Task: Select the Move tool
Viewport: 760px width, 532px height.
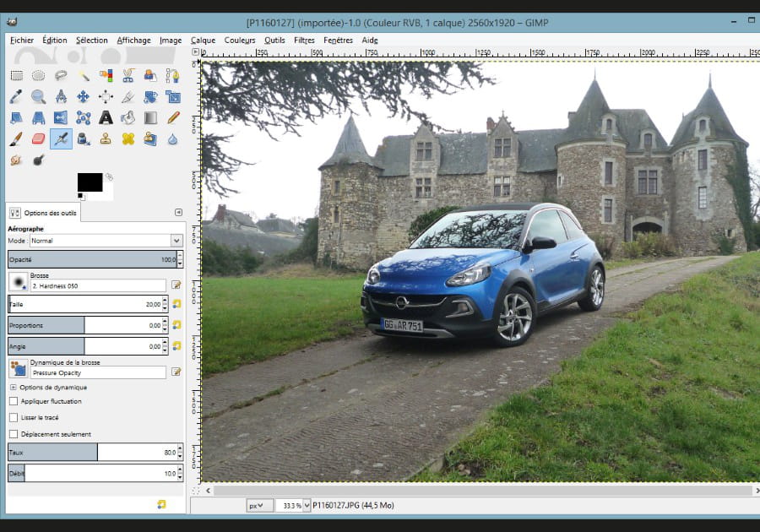Action: pyautogui.click(x=84, y=96)
